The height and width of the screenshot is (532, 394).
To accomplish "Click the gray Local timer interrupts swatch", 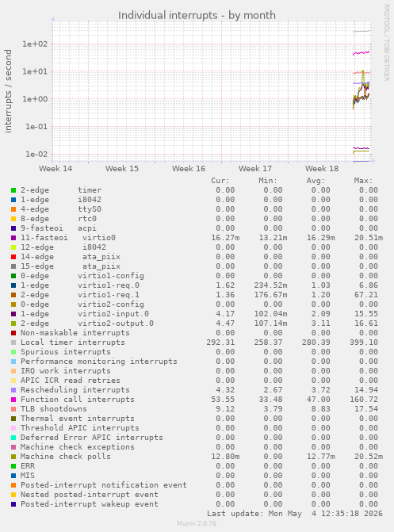I will coord(13,343).
